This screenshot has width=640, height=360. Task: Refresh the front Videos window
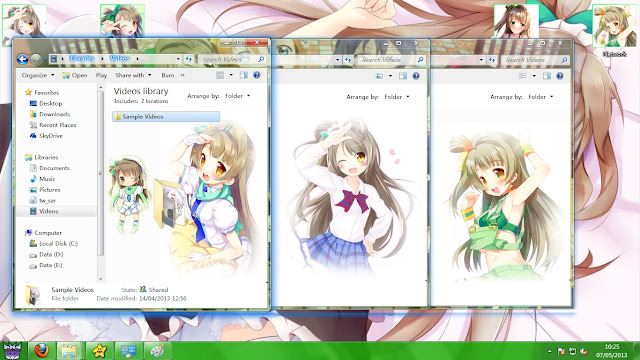[x=189, y=59]
